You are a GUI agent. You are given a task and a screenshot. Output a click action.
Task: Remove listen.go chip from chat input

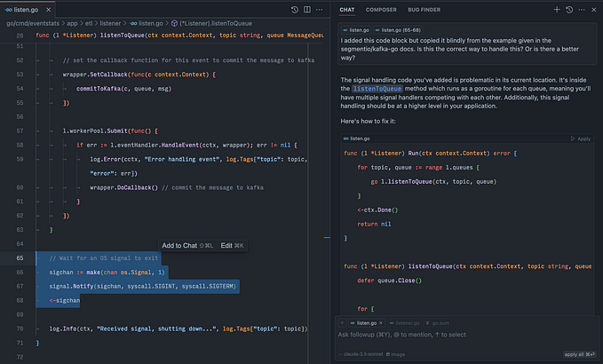(381, 323)
